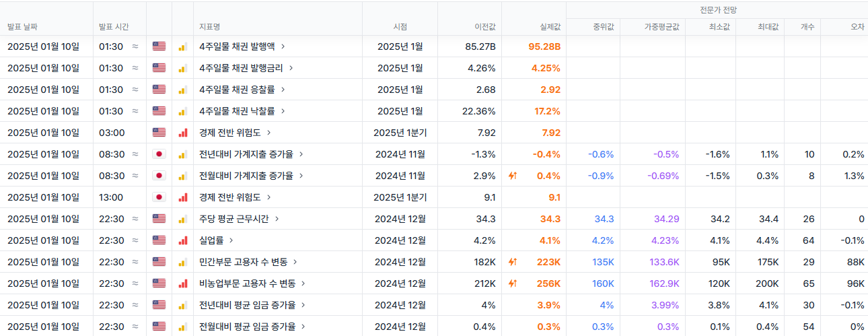Click the red importance icon for 비농업부문 고용자 수 변동

click(x=182, y=283)
